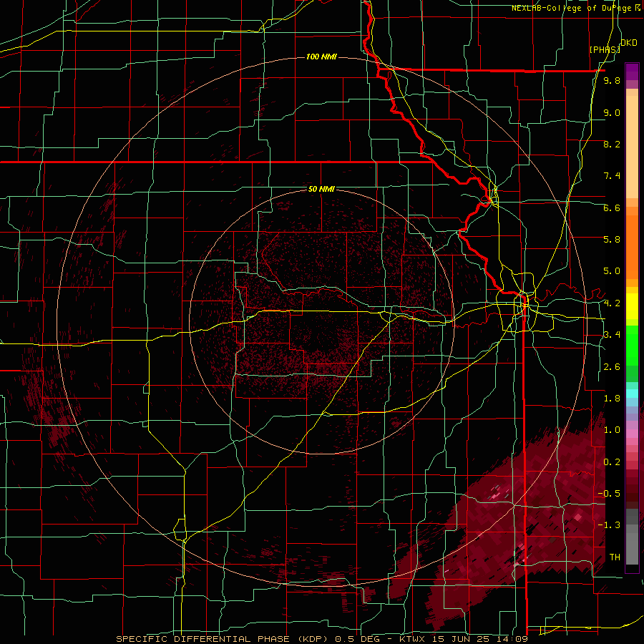Click the "[PHAS]" legend label
Screen dimensions: 644x644
point(605,49)
